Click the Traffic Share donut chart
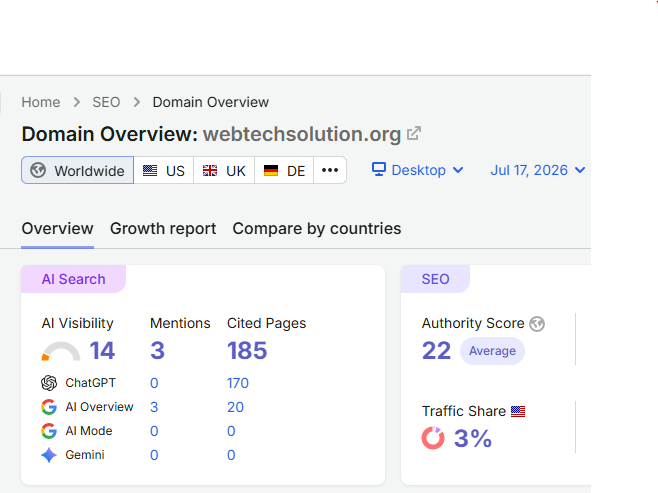Screen dimensions: 658x493 click(x=433, y=438)
